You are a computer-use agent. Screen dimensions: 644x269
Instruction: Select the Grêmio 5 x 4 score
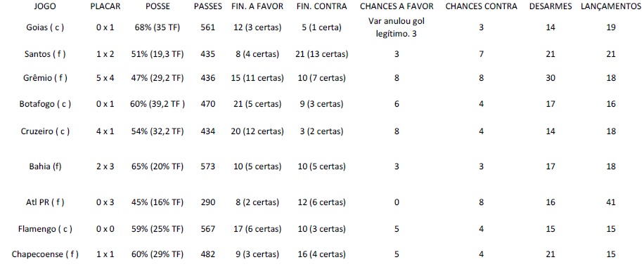pos(105,77)
